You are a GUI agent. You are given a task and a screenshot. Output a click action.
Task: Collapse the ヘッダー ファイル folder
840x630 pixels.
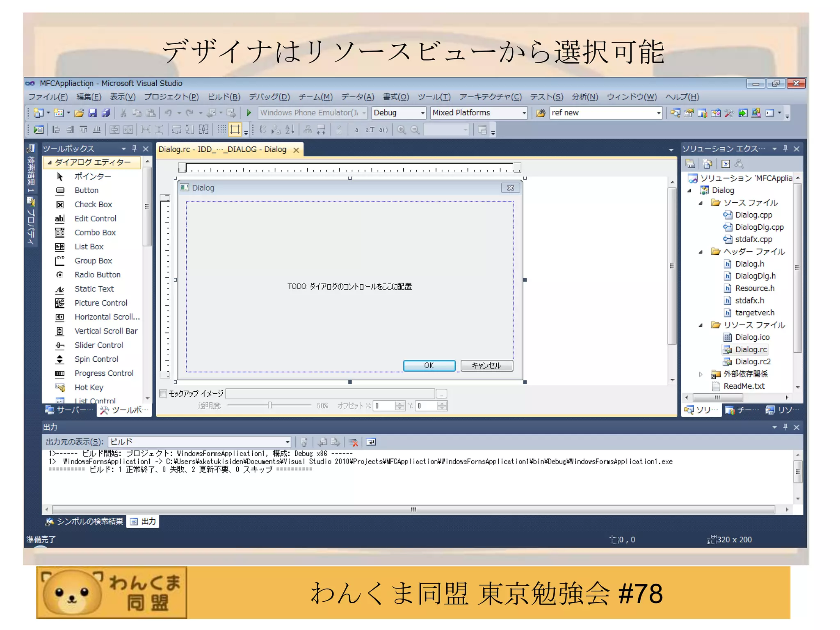[701, 252]
